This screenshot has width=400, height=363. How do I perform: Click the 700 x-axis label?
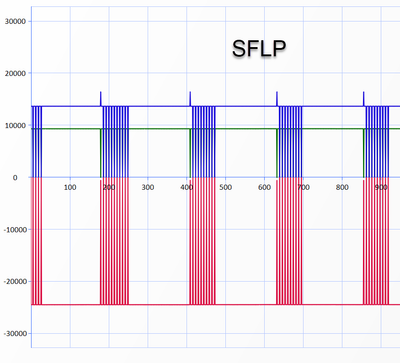click(303, 187)
